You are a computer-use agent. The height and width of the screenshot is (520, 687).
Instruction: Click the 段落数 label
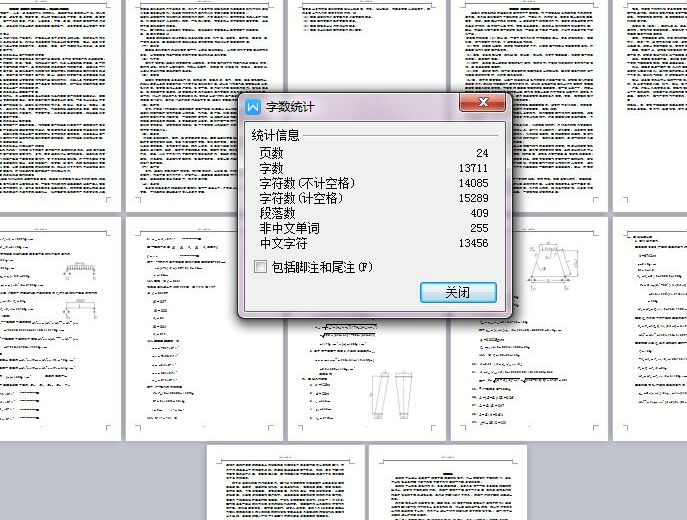[277, 213]
